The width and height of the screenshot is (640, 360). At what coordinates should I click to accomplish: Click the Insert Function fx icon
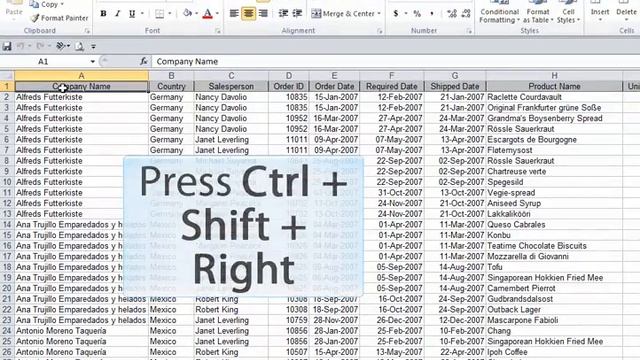[x=144, y=62]
